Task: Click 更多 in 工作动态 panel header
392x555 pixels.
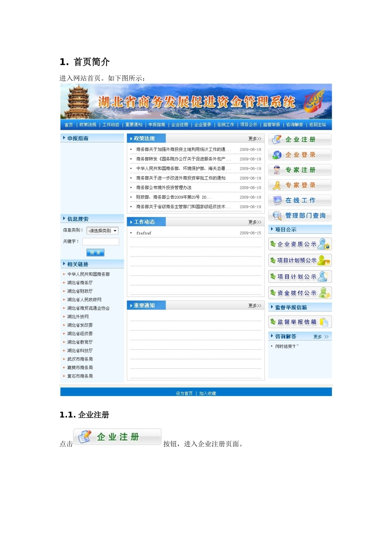Action: tap(255, 222)
